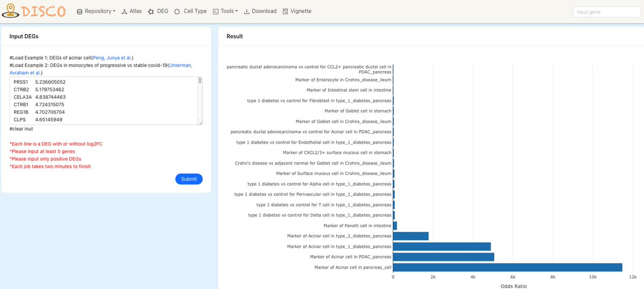Screen dimensions: 644x289
Task: Expand the Tools dropdown menu
Action: (x=225, y=11)
